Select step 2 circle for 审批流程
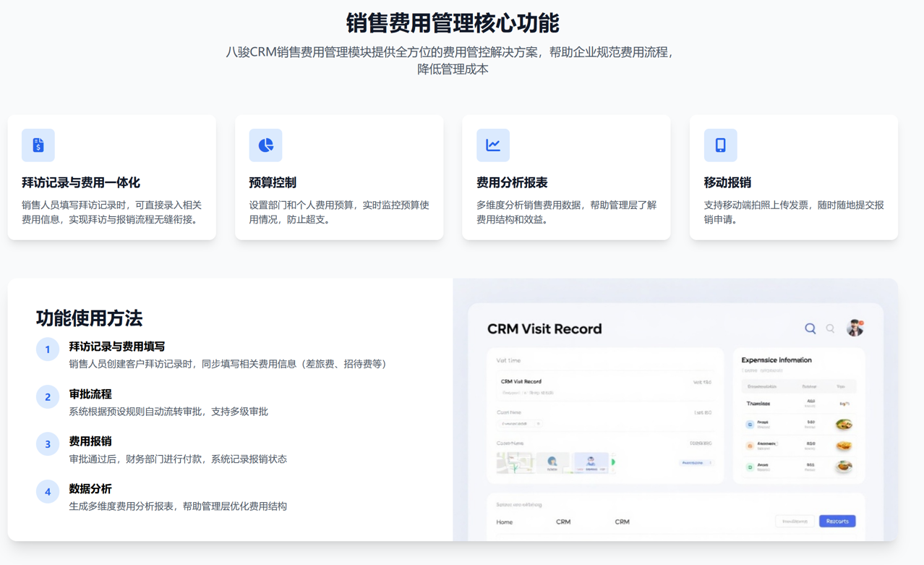This screenshot has height=565, width=924. tap(48, 396)
